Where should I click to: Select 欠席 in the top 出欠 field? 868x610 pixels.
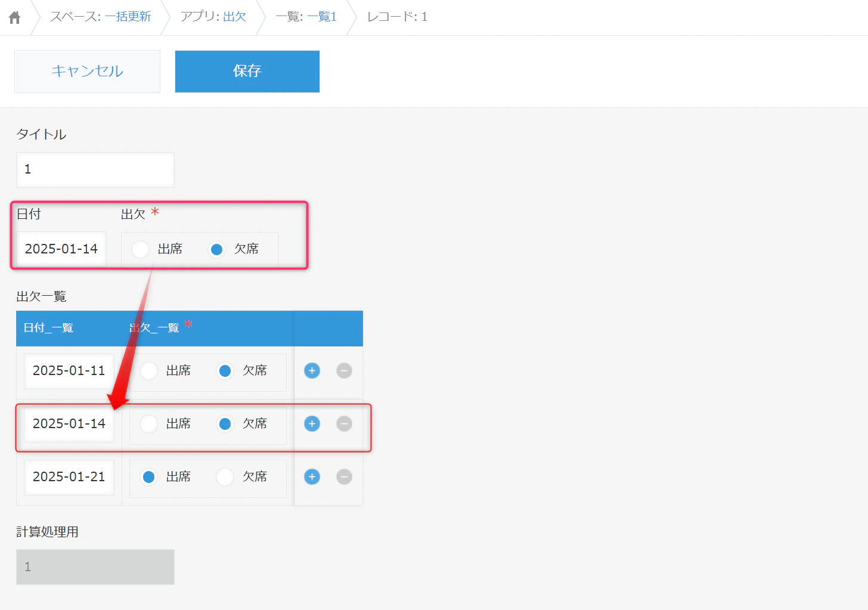point(217,249)
